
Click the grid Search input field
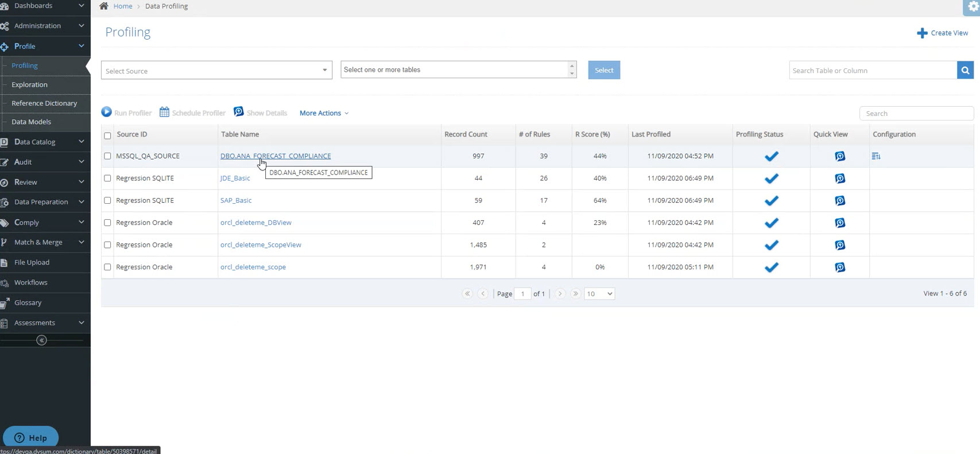(x=916, y=113)
